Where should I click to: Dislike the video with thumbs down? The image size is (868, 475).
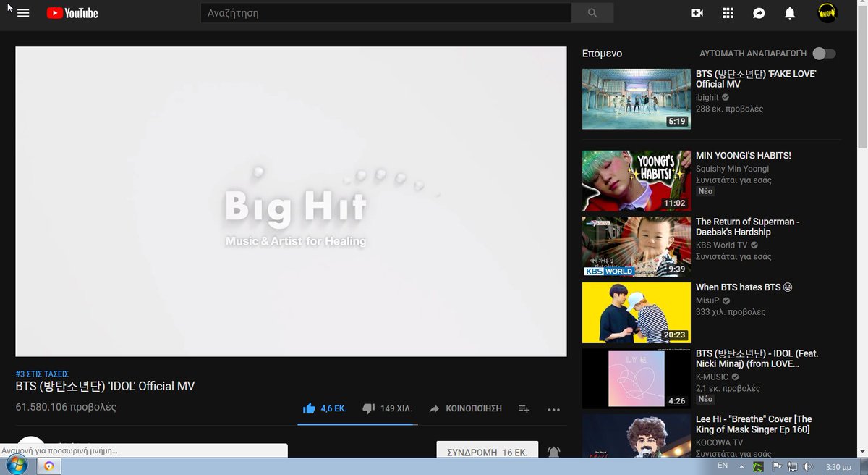click(368, 408)
